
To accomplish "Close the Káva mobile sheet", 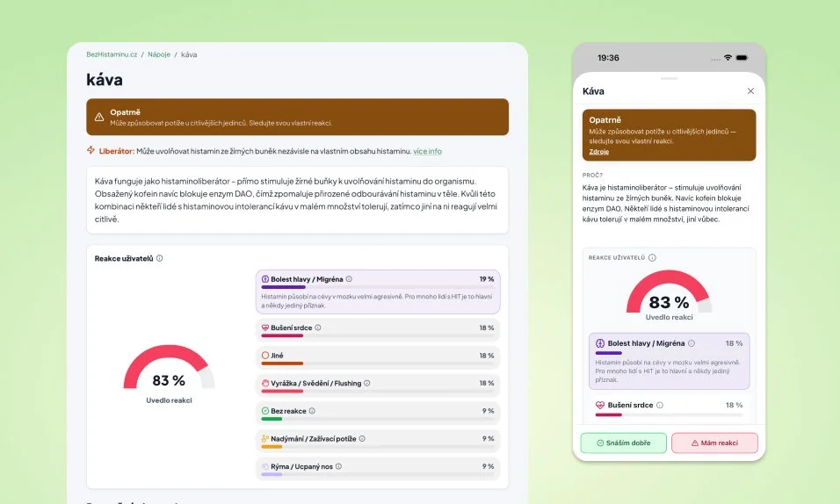I will point(750,91).
